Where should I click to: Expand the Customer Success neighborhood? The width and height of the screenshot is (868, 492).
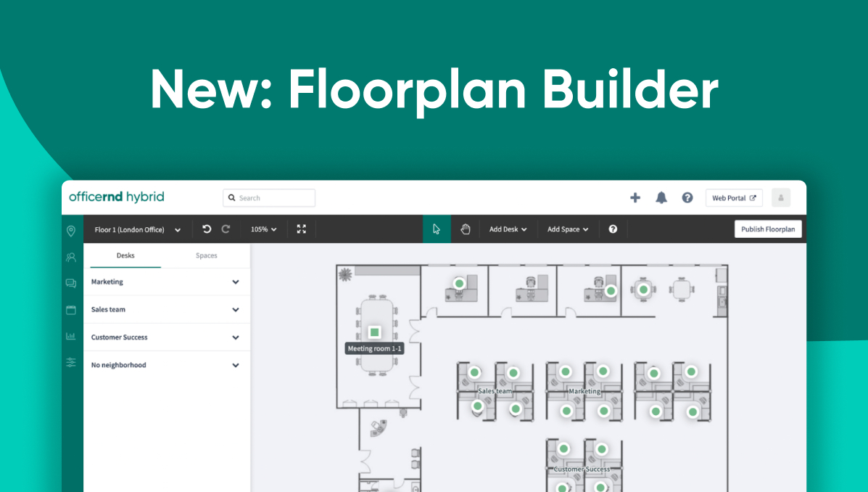(167, 337)
